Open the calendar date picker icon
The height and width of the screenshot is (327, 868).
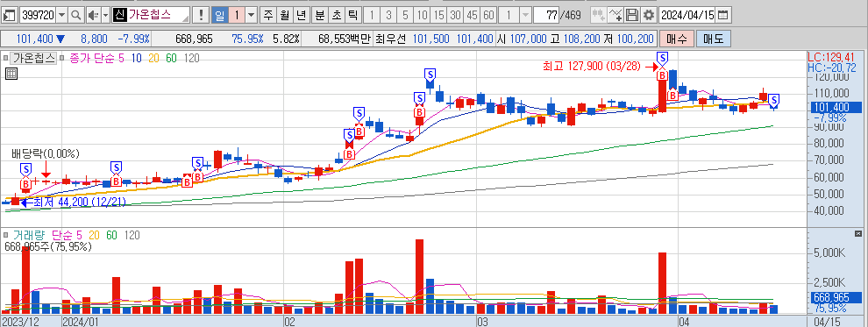point(723,15)
